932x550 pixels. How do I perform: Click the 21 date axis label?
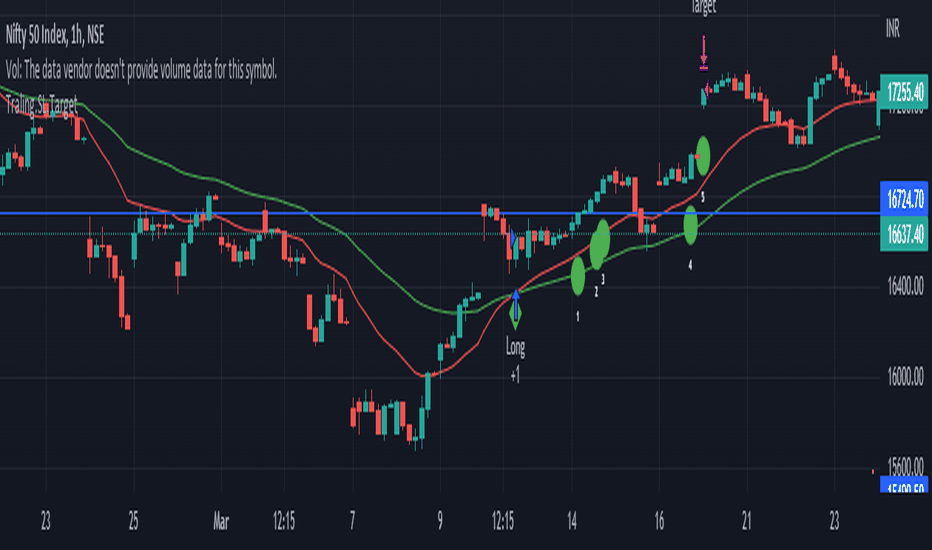pyautogui.click(x=747, y=521)
